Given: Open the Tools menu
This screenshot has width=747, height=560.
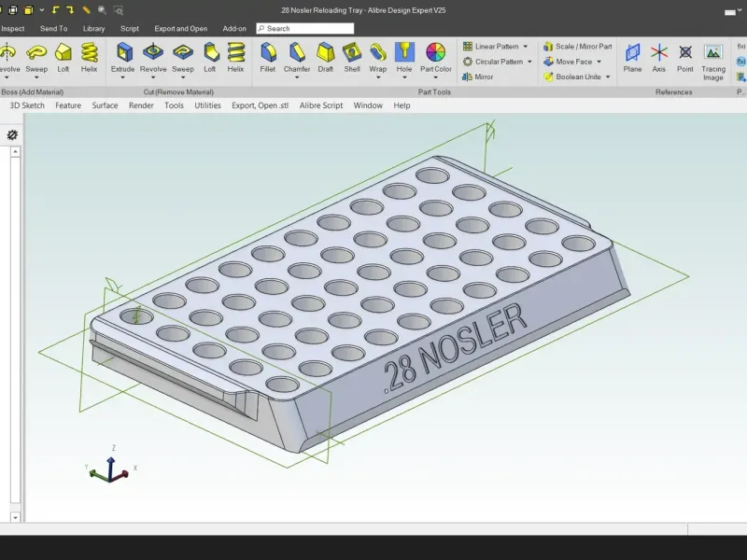Looking at the screenshot, I should click(x=174, y=105).
